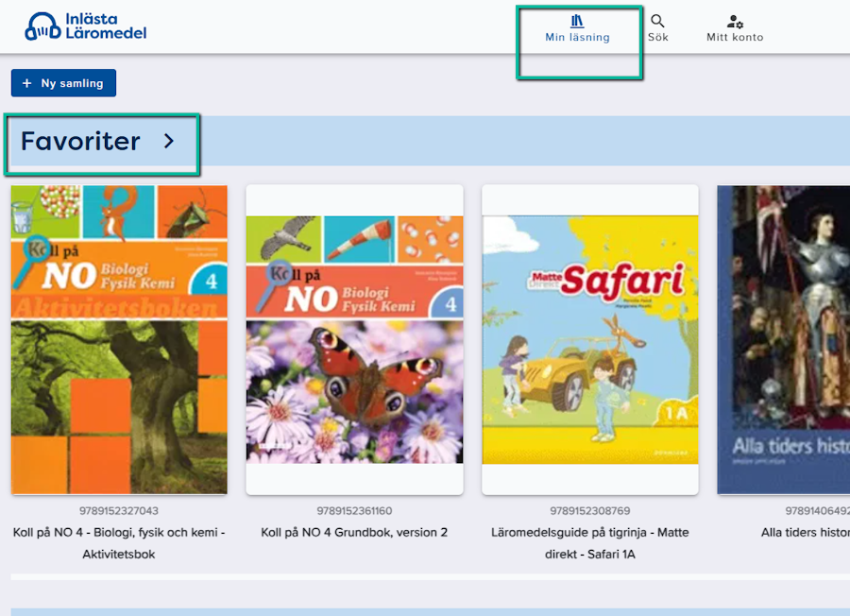Open the Mitt konto tab
Viewport: 850px width, 616px height.
coord(735,28)
